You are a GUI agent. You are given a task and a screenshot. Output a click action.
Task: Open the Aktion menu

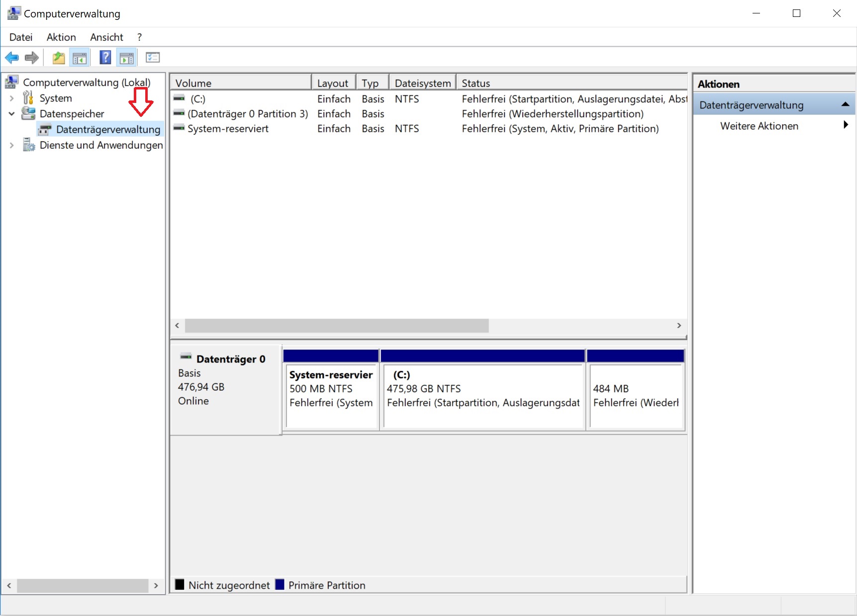[x=61, y=37]
